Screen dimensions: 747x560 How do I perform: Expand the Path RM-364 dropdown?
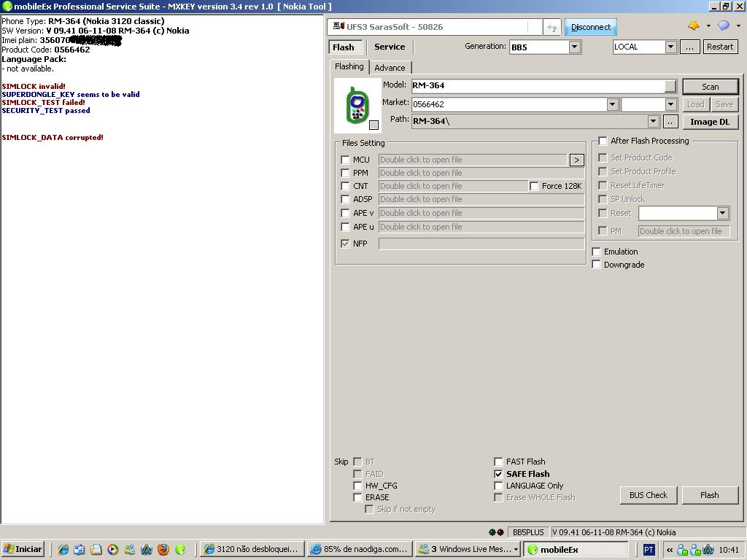coord(654,122)
